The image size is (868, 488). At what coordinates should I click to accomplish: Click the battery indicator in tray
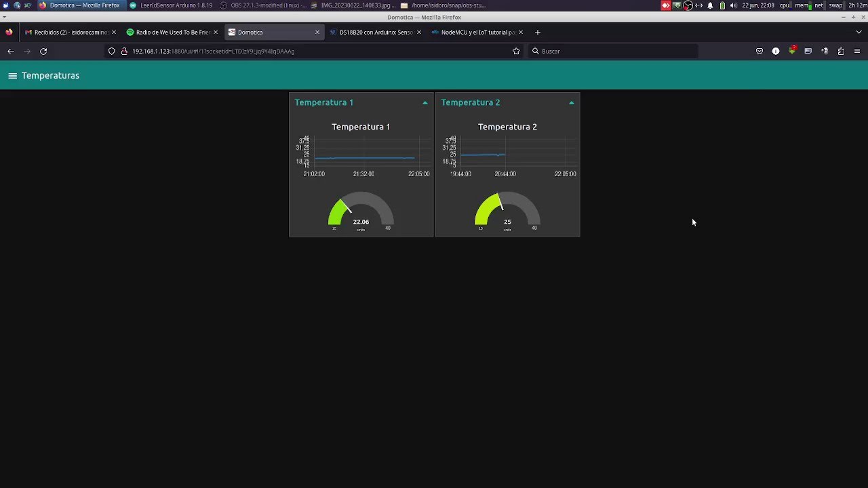tap(722, 5)
